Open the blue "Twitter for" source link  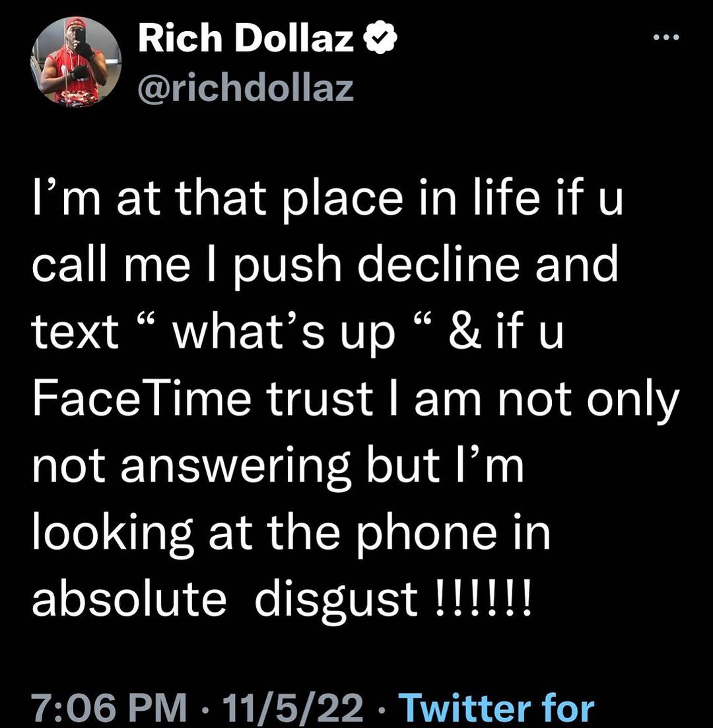tap(499, 708)
